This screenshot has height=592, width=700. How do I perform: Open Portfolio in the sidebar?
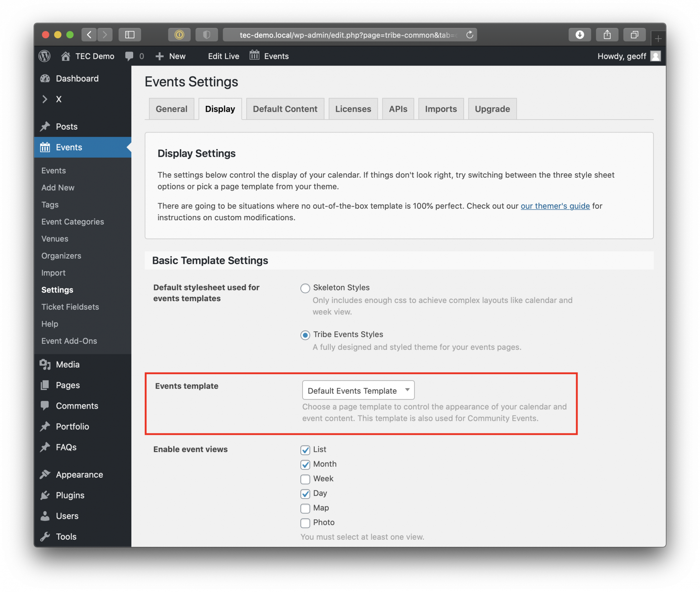[x=83, y=427]
